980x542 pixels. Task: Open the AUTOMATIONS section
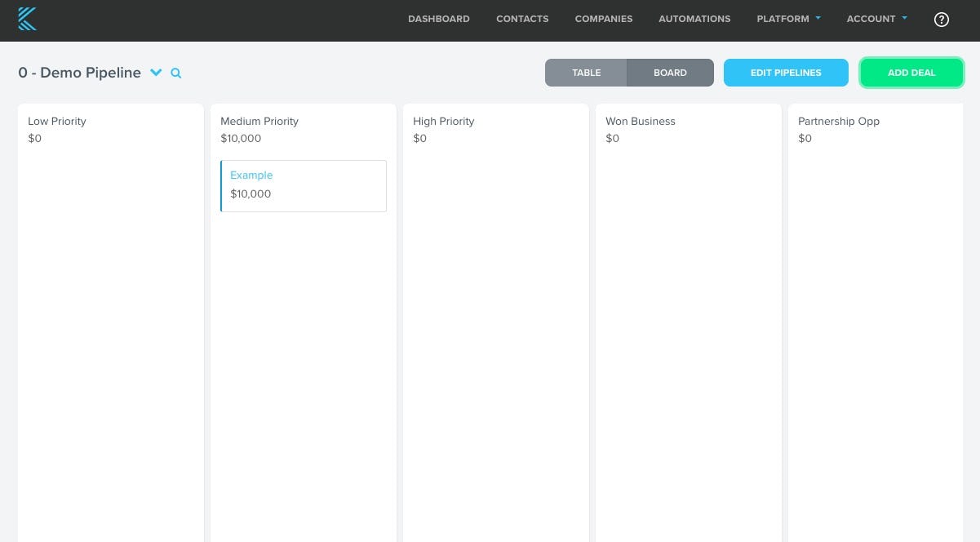click(694, 19)
